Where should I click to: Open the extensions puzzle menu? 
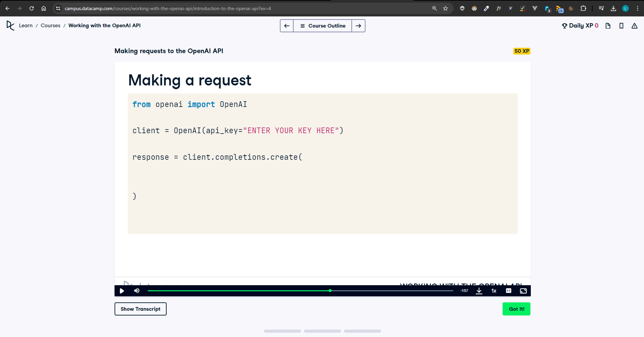point(584,8)
